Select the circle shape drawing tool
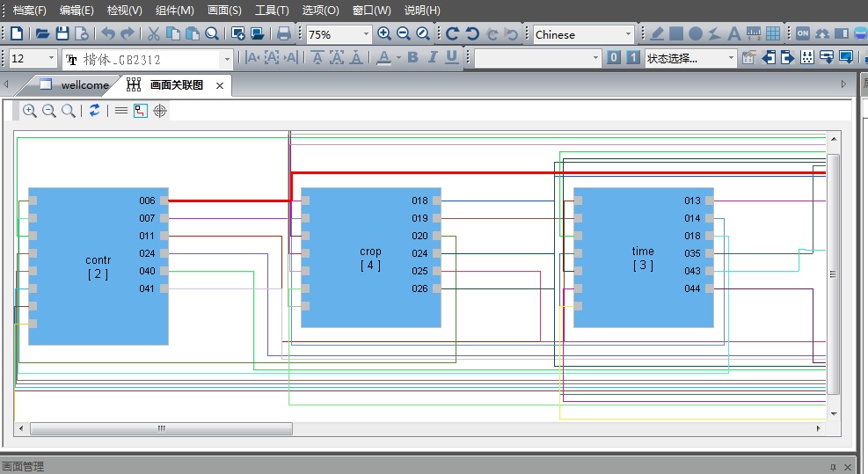 point(696,34)
